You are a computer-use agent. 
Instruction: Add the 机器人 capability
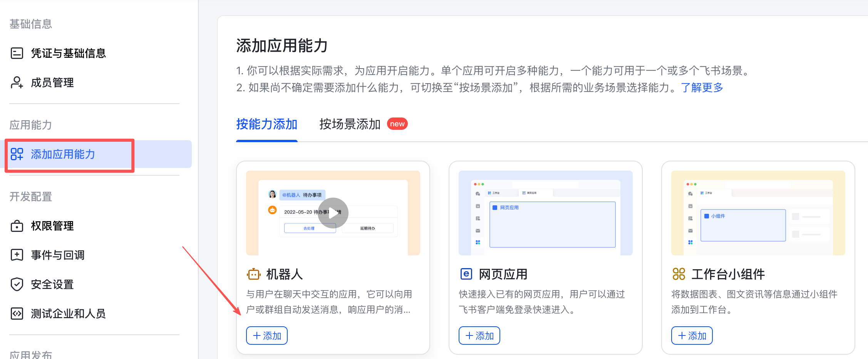[267, 336]
